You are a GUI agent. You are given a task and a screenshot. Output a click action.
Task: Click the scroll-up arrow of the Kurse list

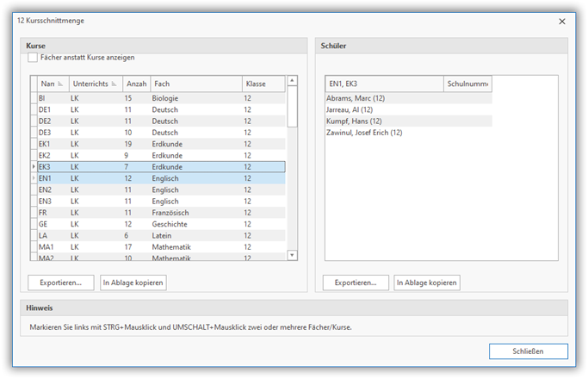[293, 81]
